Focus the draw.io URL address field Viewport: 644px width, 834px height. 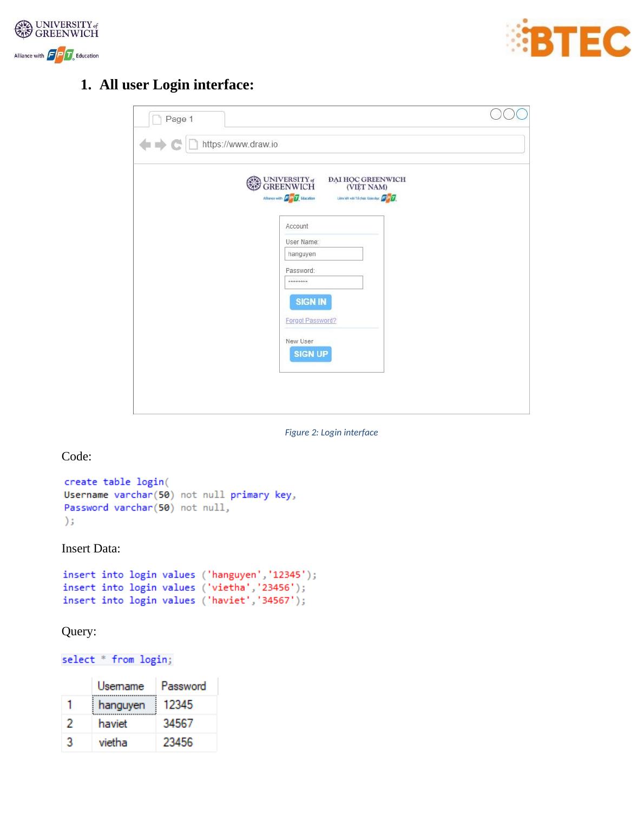(x=357, y=144)
